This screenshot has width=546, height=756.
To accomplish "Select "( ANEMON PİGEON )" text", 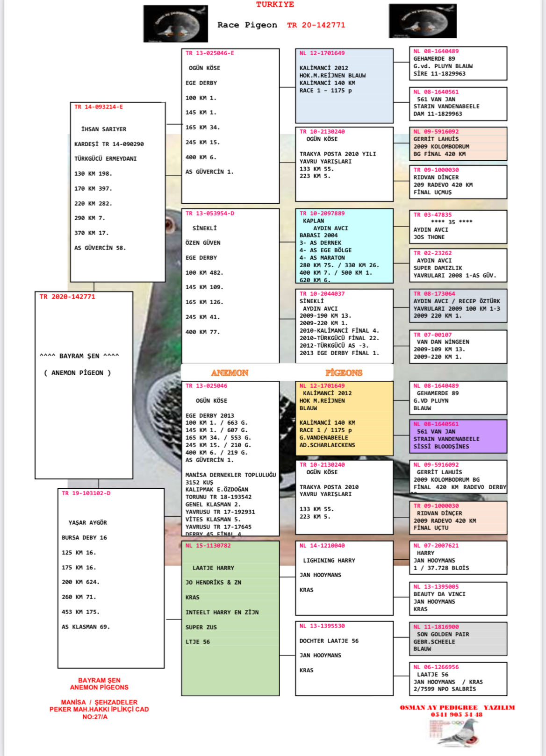I will coord(78,373).
